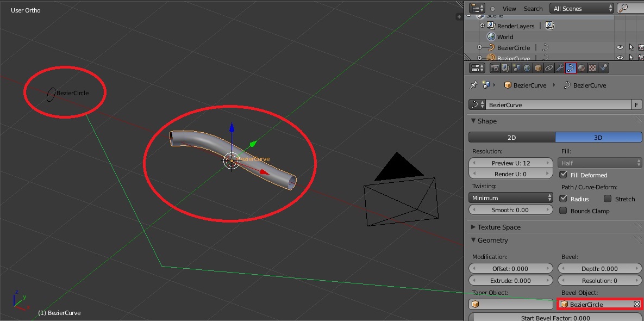Open the World properties tab globe icon
The image size is (644, 321).
527,68
